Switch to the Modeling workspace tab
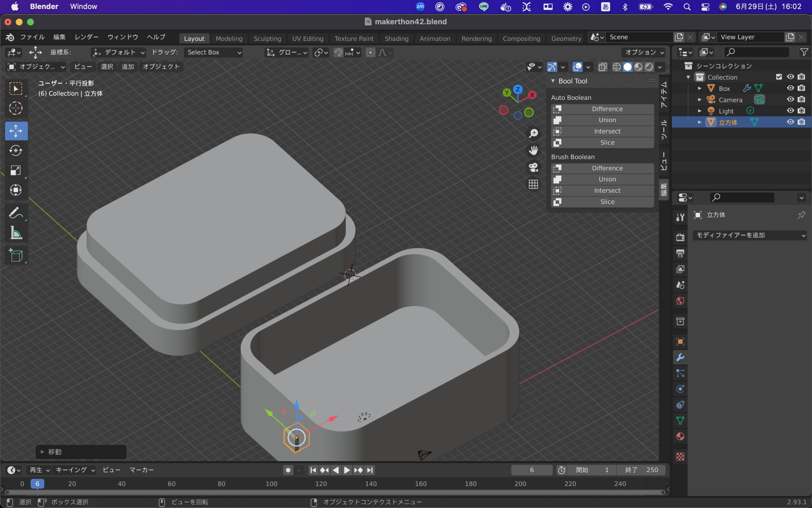Image resolution: width=812 pixels, height=508 pixels. point(229,38)
